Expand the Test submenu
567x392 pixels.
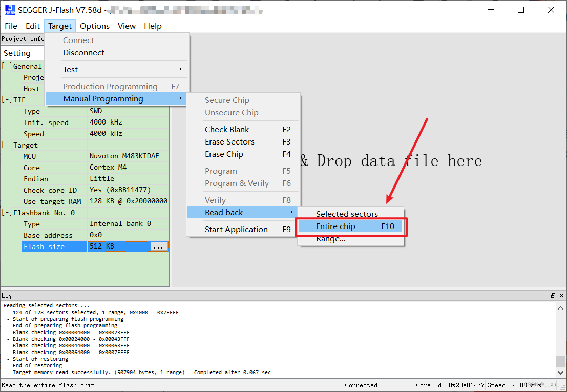116,69
